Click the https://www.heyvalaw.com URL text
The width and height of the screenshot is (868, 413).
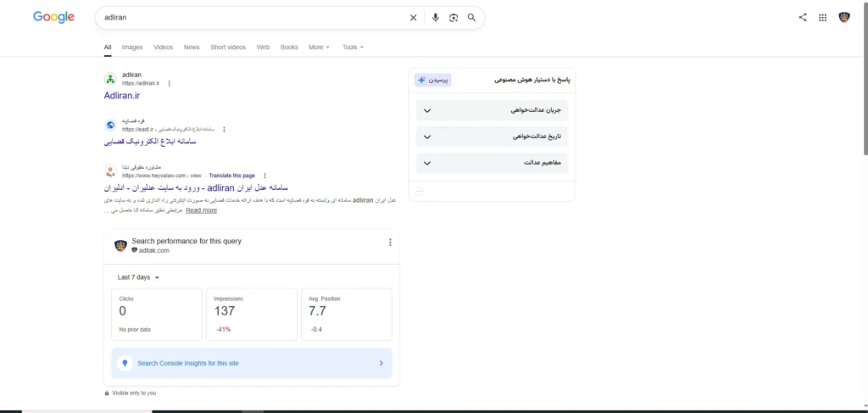click(154, 176)
